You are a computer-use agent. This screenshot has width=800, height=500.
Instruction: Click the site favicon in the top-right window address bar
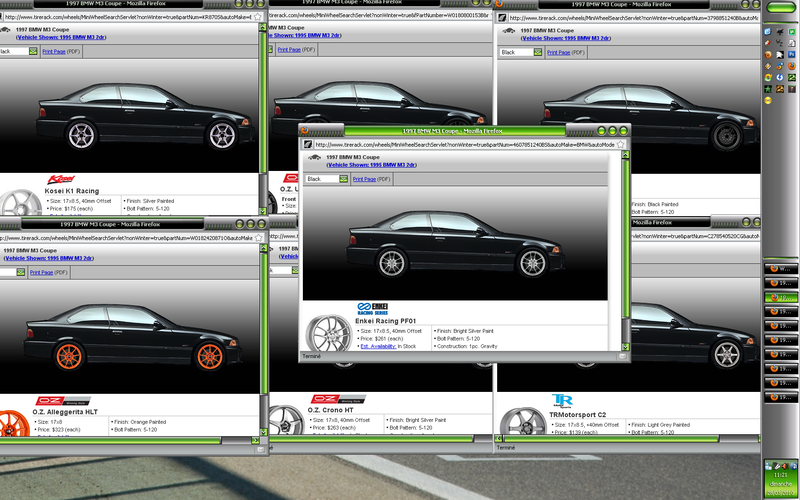[503, 18]
